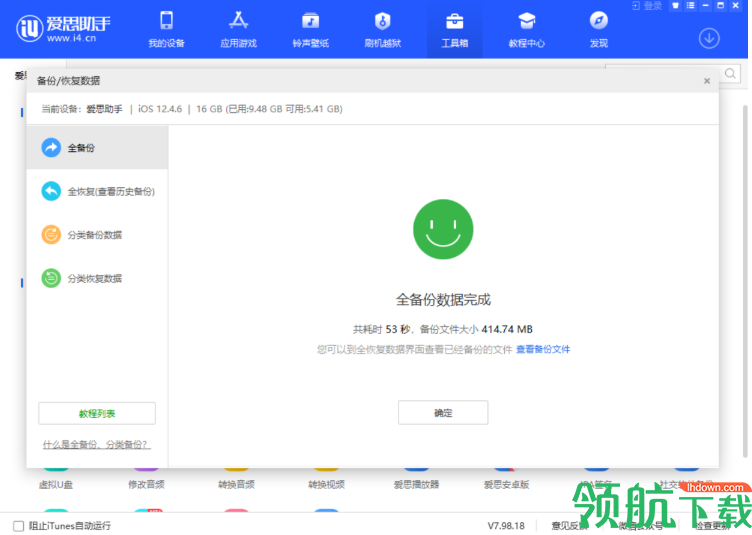Click the 全备份数据完成 heading text
Viewport: 752px width, 535px height.
point(443,300)
